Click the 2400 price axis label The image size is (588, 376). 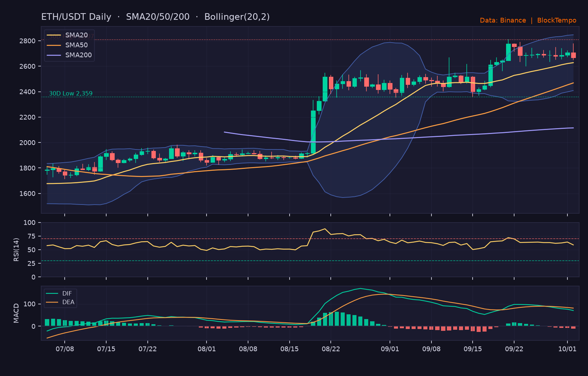click(28, 92)
